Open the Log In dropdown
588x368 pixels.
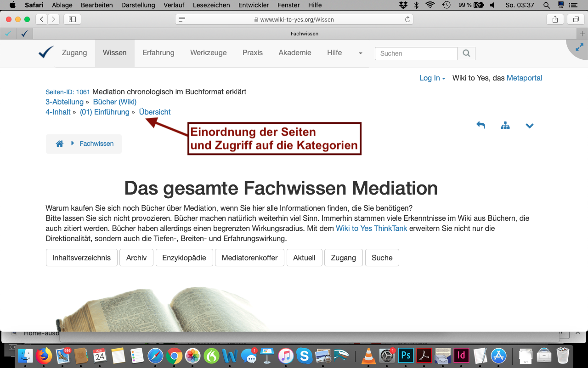coord(432,78)
